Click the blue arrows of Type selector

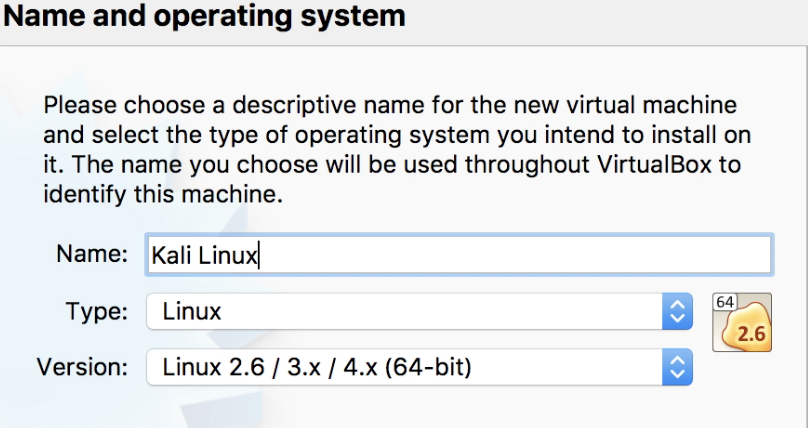tap(677, 312)
